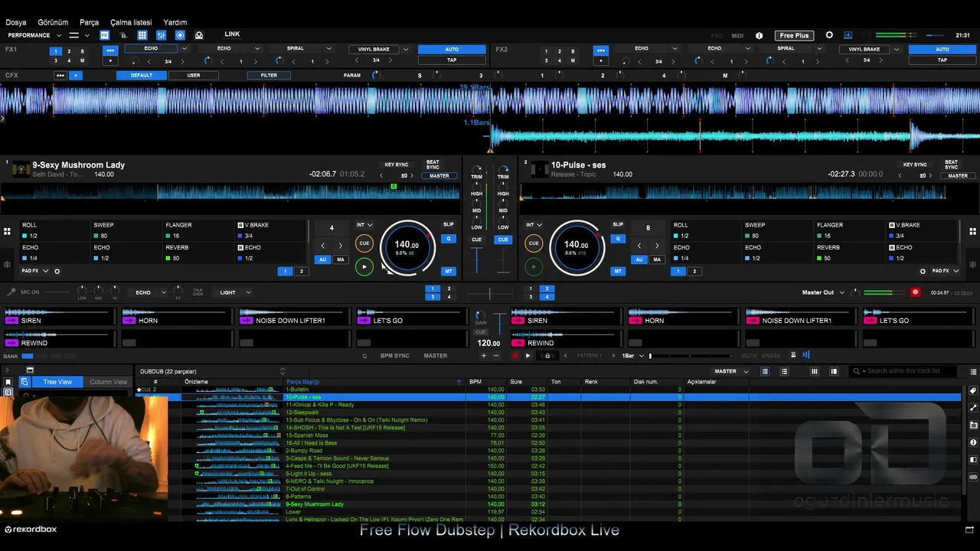
Task: Open preferences via the gear icon
Action: pyautogui.click(x=829, y=35)
